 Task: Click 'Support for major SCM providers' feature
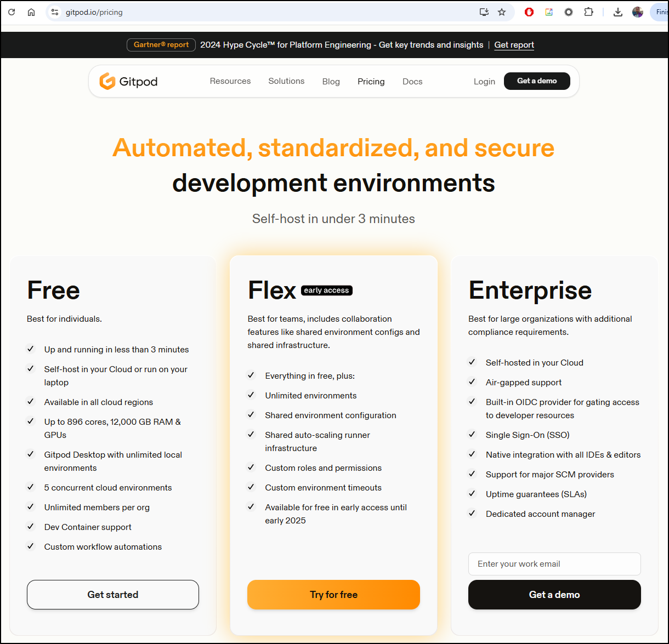[x=550, y=475]
